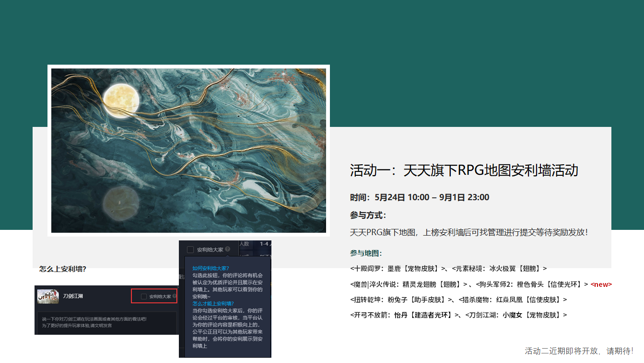This screenshot has height=363, width=644.
Task: Click the 怎么上安利墙? heading
Action: (x=63, y=269)
